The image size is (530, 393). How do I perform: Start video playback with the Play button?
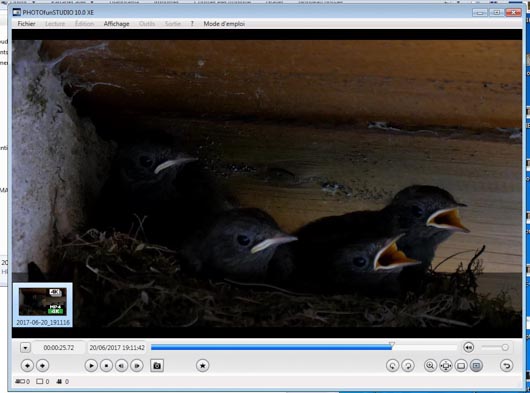point(91,366)
